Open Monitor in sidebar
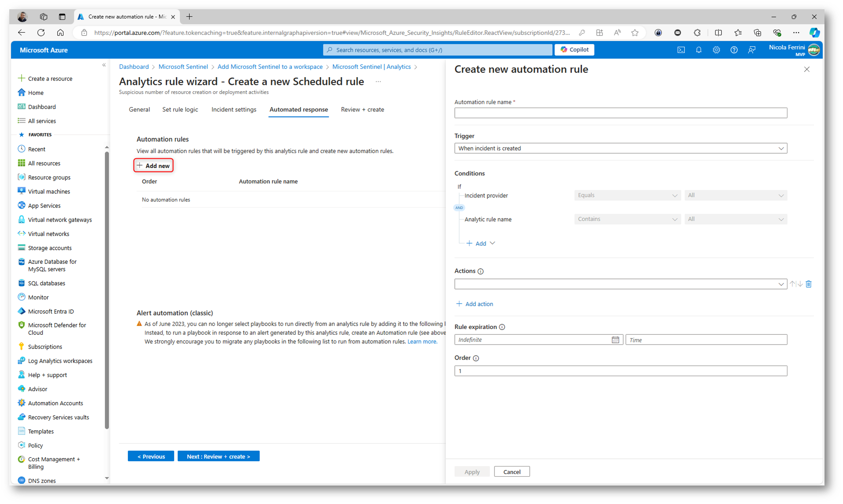 pos(38,297)
